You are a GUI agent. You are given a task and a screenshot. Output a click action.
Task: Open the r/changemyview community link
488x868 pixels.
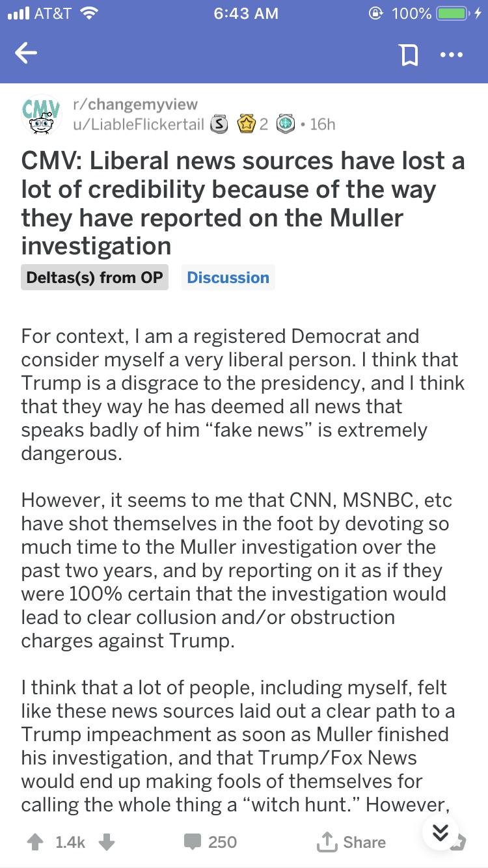135,104
